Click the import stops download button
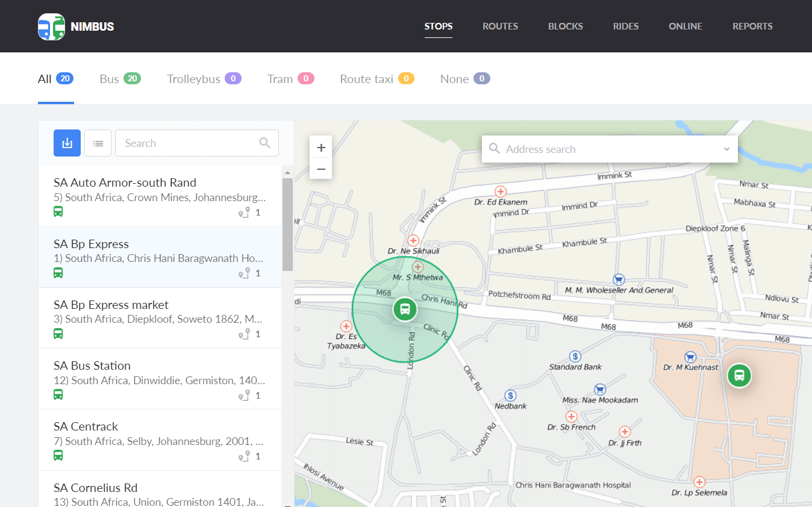This screenshot has width=812, height=507. [67, 143]
